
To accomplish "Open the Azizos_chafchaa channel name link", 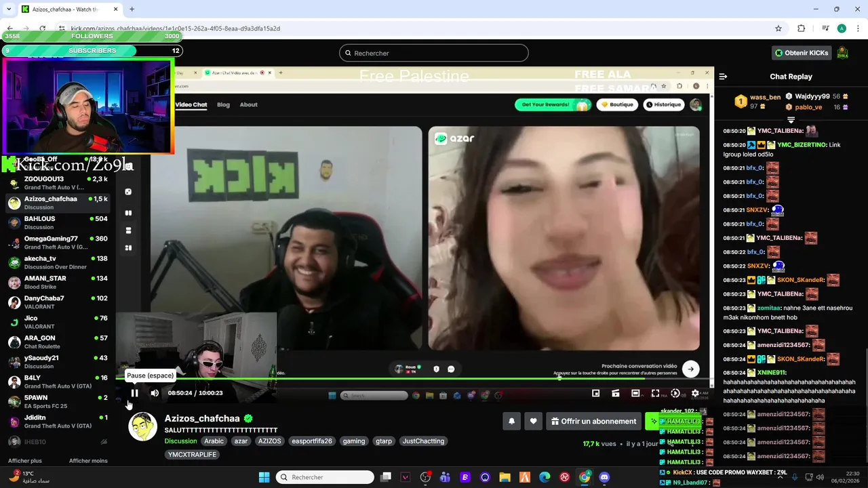I will click(x=202, y=418).
